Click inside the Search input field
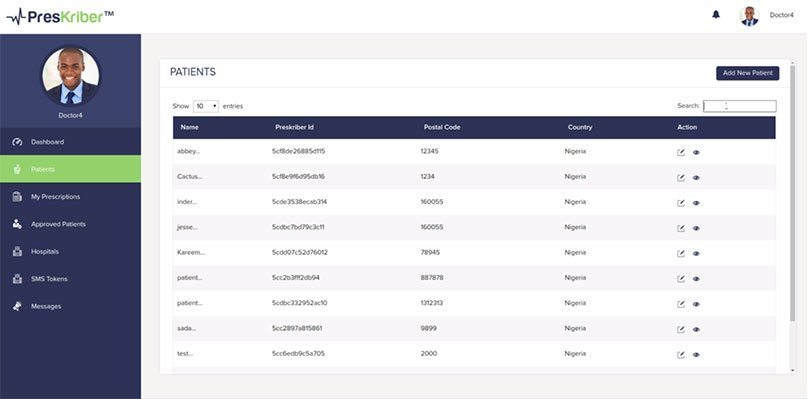Screen dimensions: 808x399 pos(740,106)
